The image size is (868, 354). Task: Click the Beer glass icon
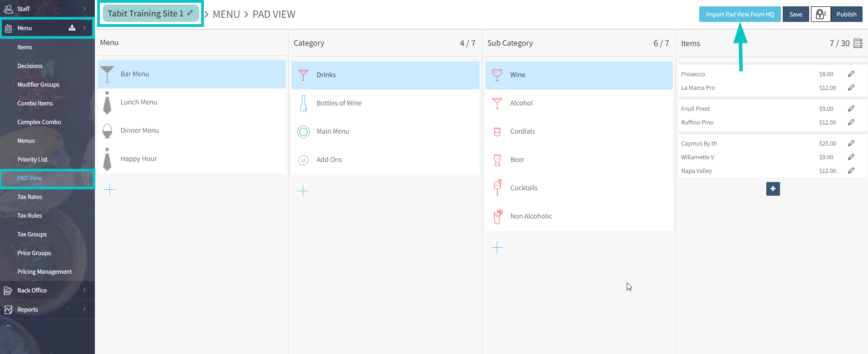tap(497, 160)
